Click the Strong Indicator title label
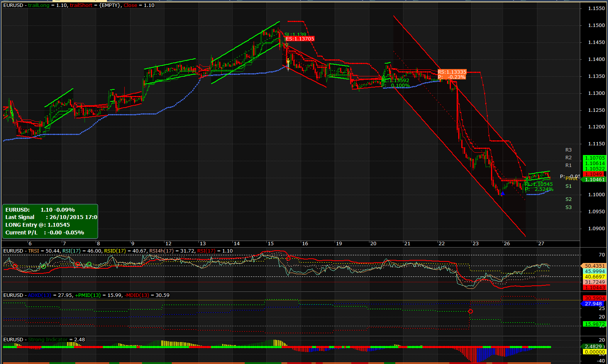Screen dimensions: 608x364 click(x=48, y=340)
